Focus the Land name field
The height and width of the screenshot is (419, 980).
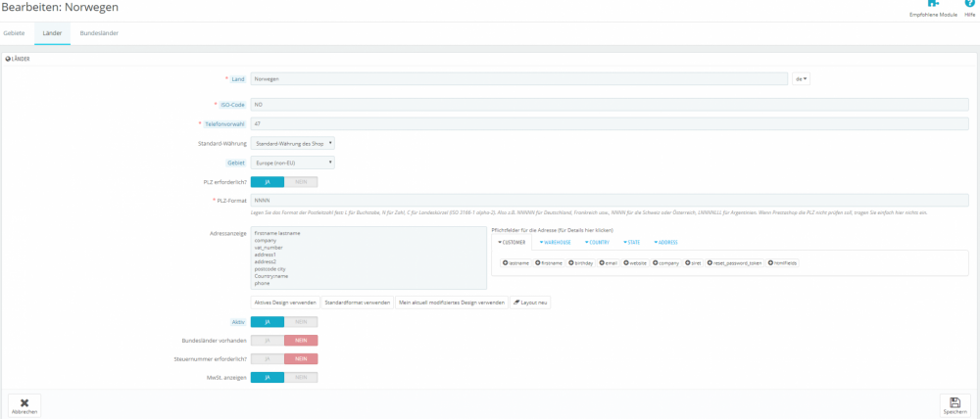518,78
